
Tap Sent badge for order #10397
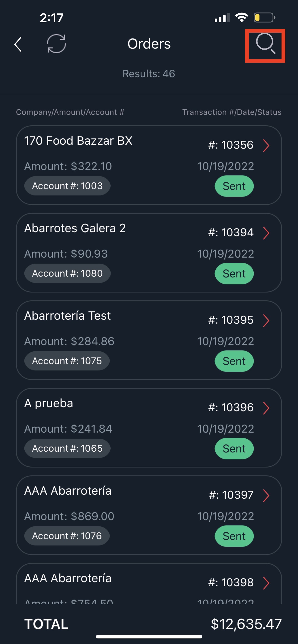pyautogui.click(x=234, y=536)
